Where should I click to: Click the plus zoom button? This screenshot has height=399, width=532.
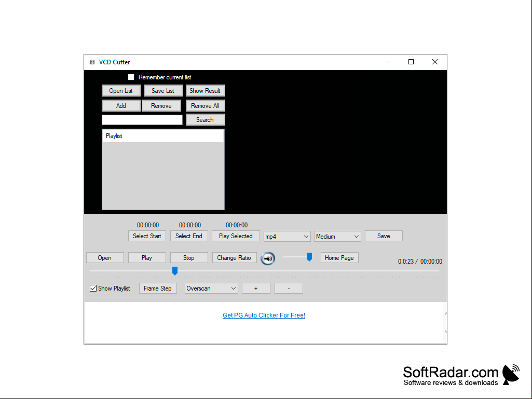coord(256,288)
